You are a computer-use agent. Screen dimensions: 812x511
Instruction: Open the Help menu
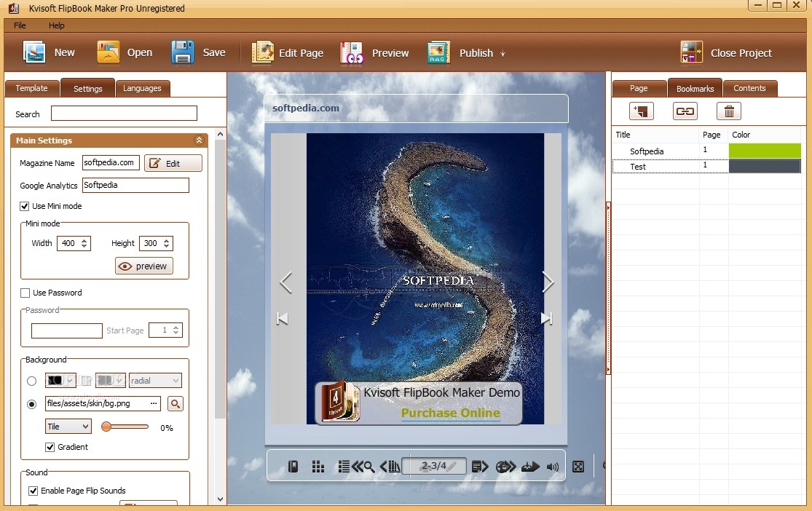coord(57,25)
